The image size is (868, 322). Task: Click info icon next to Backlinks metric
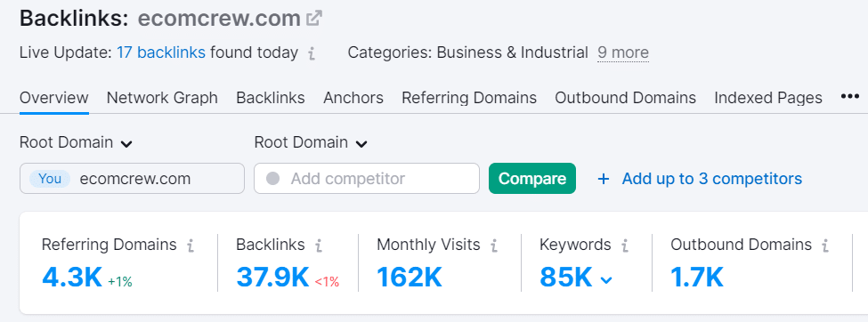click(319, 246)
